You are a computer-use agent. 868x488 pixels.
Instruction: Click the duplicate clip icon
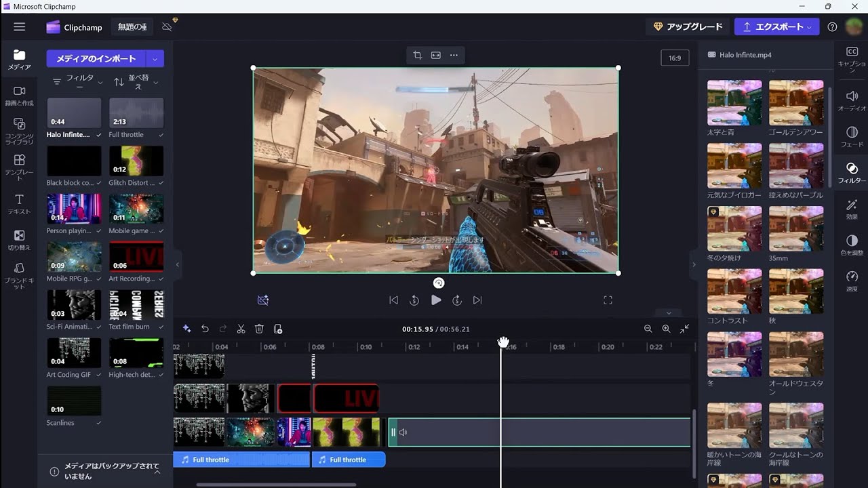278,329
